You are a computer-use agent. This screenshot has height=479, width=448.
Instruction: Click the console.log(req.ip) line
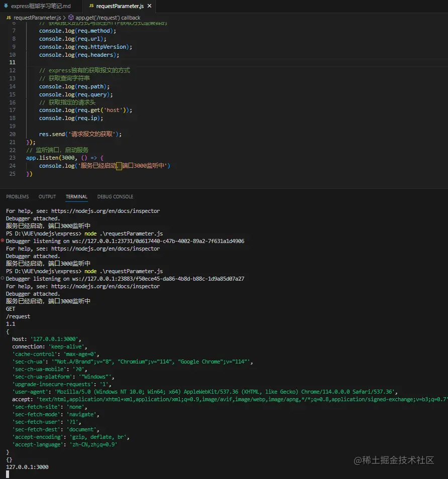point(71,118)
